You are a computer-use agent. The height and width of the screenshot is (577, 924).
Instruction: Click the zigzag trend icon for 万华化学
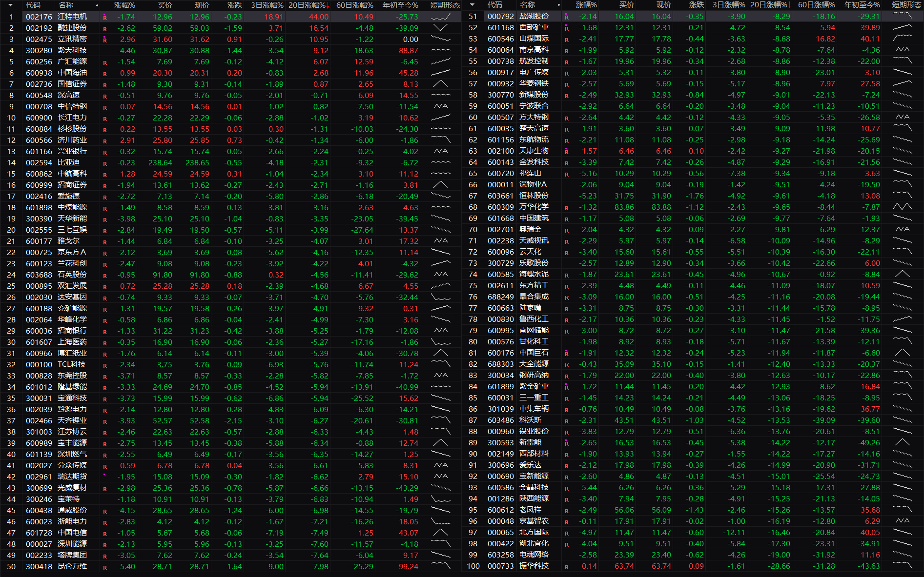[903, 207]
